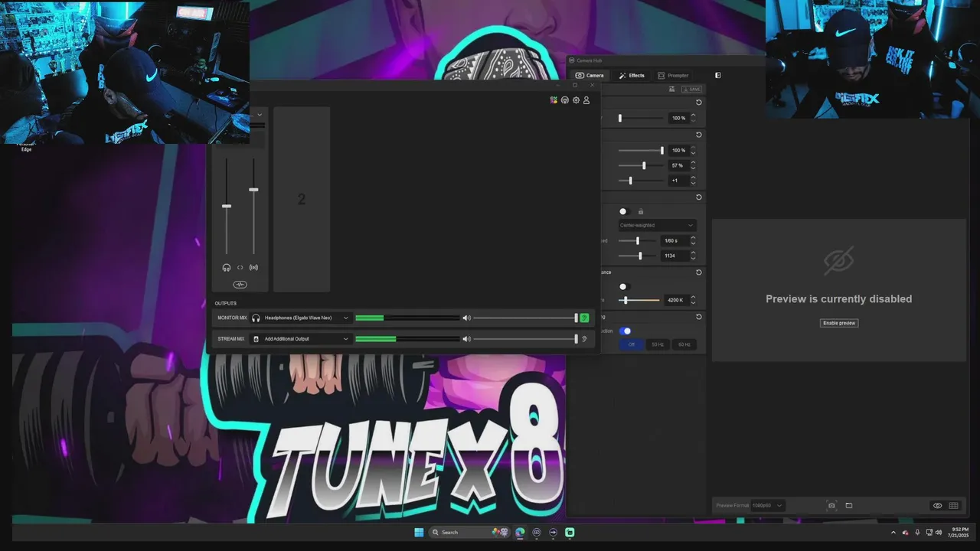Screen dimensions: 980x551
Task: Step the 4200 K temperature value
Action: 693,300
